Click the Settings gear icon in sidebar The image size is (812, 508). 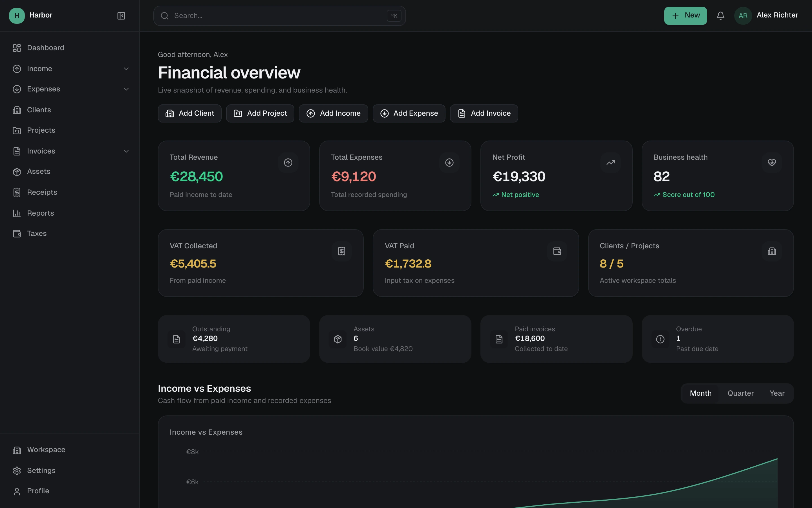[17, 471]
